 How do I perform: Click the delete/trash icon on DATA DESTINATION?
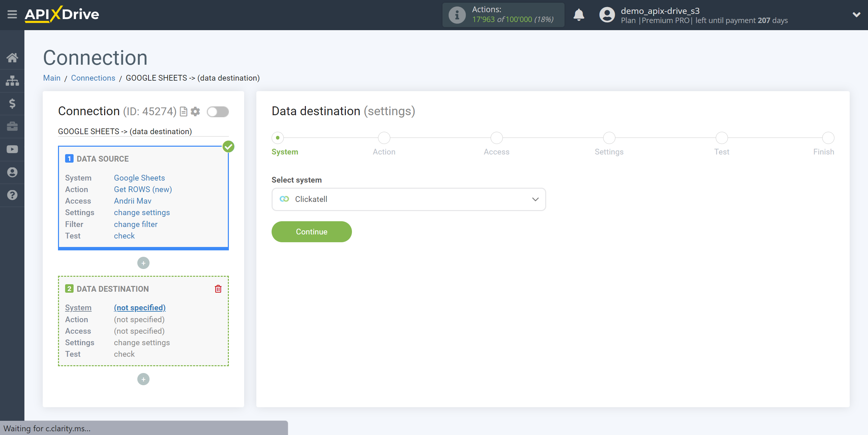[218, 289]
